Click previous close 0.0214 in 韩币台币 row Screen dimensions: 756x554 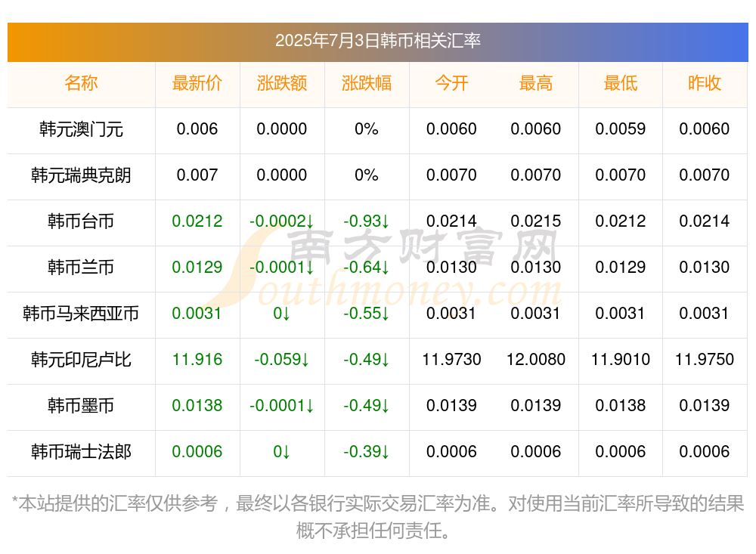[705, 221]
